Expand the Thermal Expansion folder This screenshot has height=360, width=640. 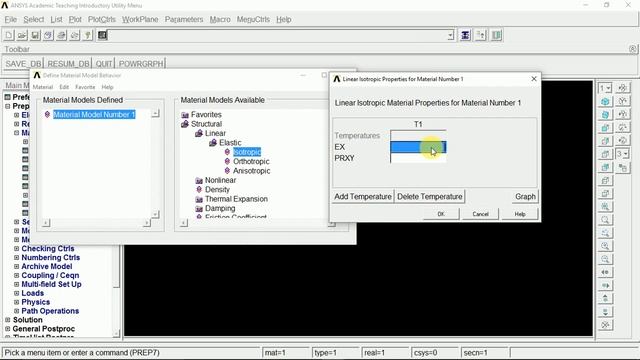(x=199, y=199)
